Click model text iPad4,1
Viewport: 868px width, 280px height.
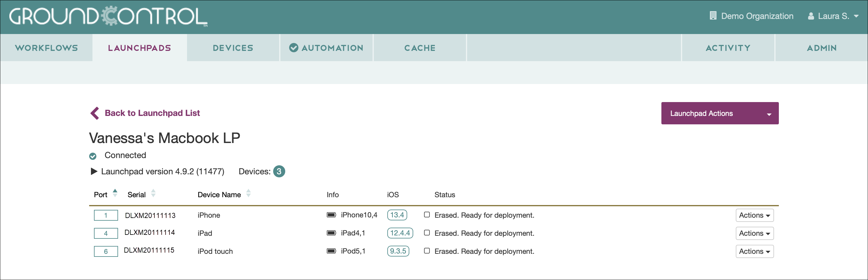click(x=353, y=233)
